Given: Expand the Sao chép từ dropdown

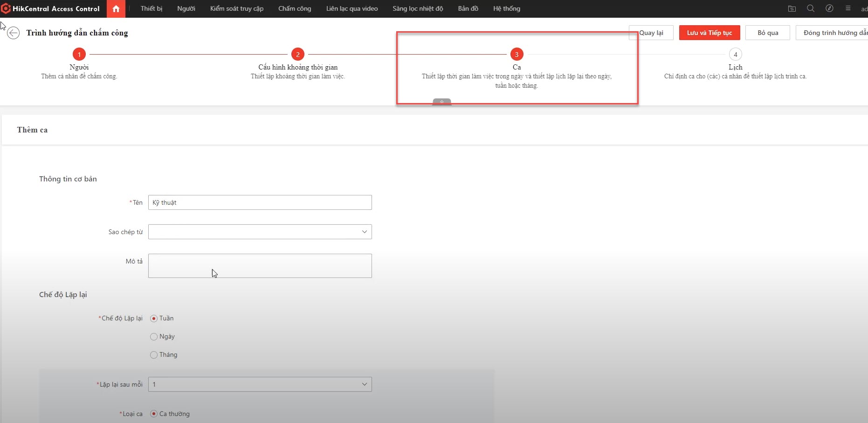Looking at the screenshot, I should [260, 232].
